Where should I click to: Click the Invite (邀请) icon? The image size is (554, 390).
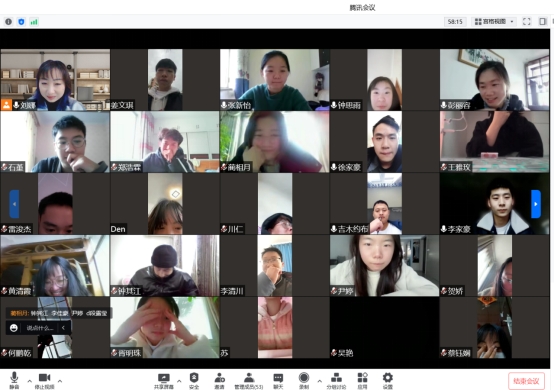pos(219,380)
